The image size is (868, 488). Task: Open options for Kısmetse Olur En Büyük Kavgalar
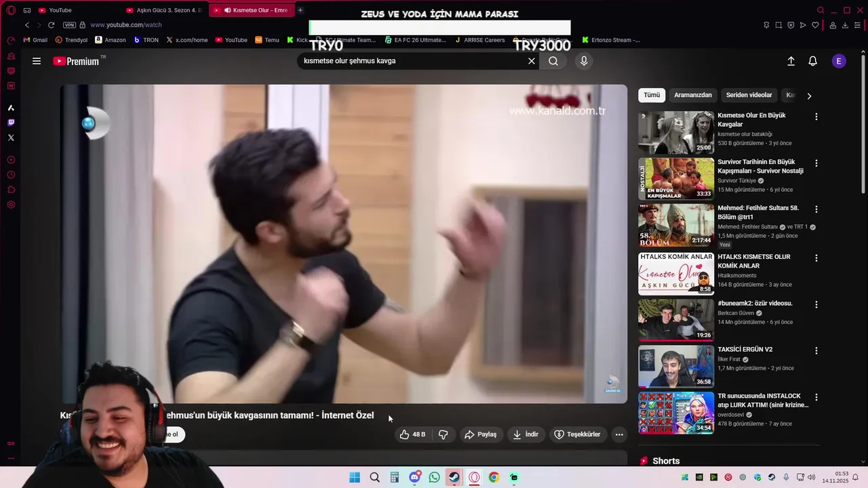(x=816, y=117)
